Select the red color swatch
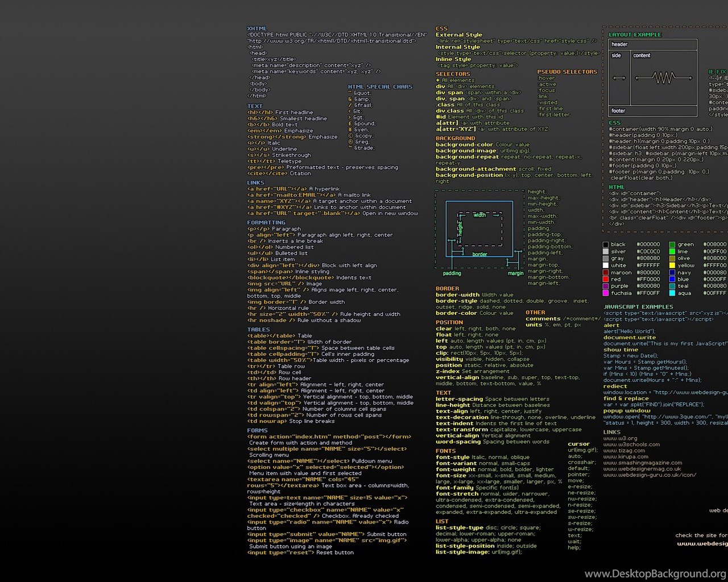Image resolution: width=728 pixels, height=582 pixels. pos(606,279)
